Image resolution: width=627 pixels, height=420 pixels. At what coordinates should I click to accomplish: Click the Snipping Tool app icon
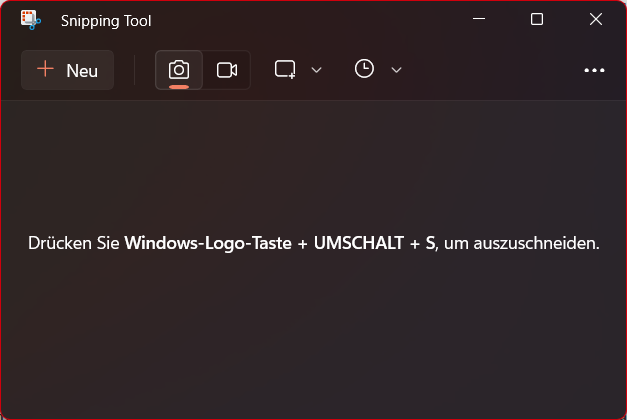30,19
